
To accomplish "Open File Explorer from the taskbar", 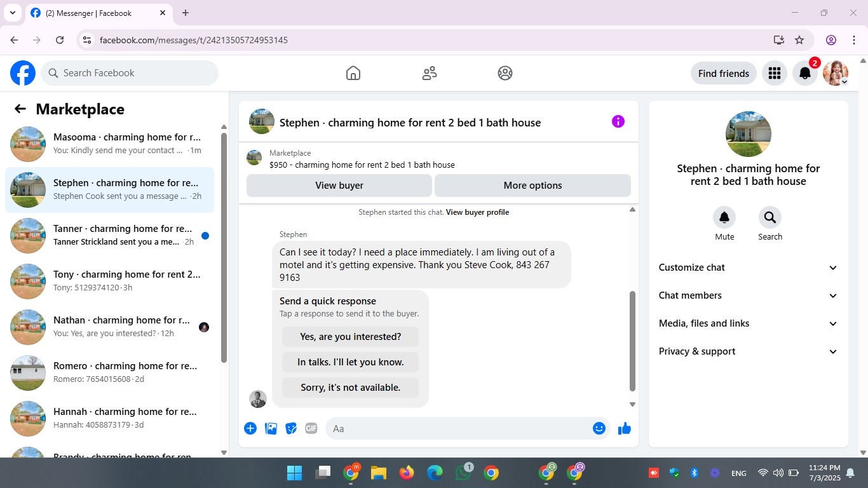I will tap(379, 473).
